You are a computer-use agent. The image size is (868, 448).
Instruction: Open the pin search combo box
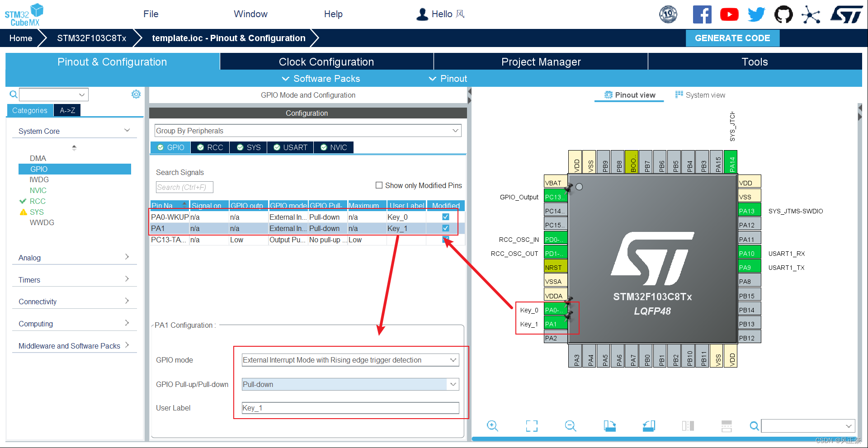[x=808, y=426]
